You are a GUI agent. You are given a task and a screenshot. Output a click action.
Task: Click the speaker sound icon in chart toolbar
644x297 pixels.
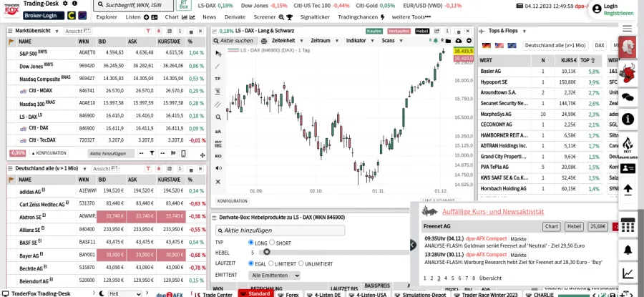218,168
